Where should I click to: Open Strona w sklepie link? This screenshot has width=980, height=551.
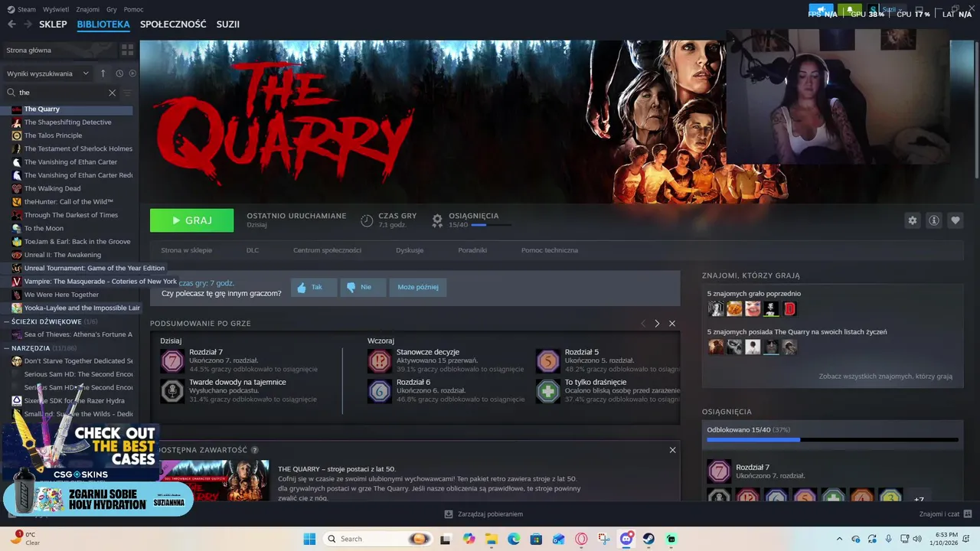pyautogui.click(x=186, y=250)
